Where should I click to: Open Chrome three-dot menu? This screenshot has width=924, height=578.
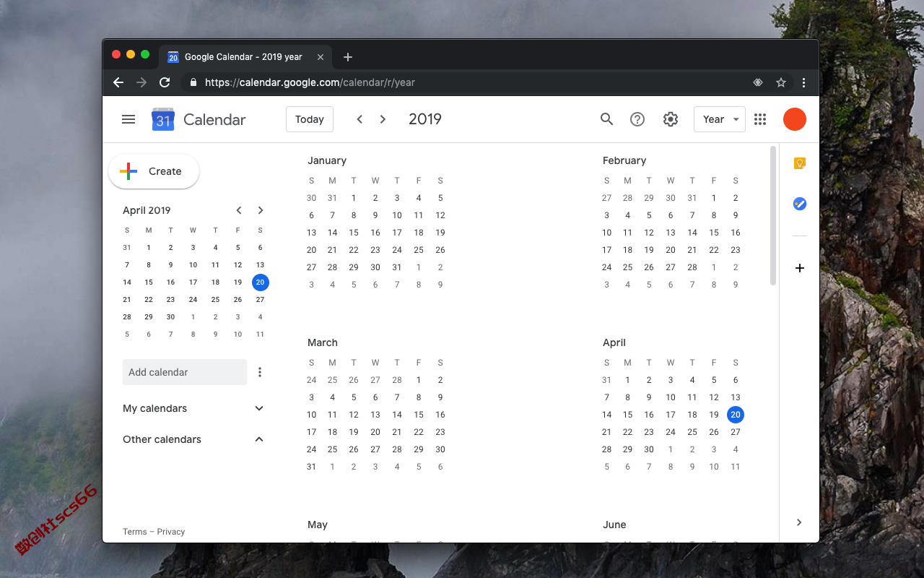tap(804, 82)
